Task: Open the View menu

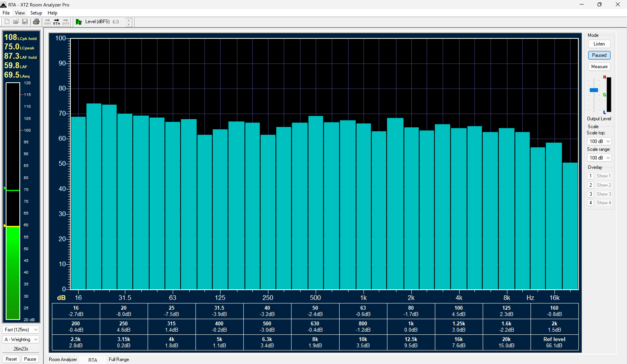Action: click(20, 13)
